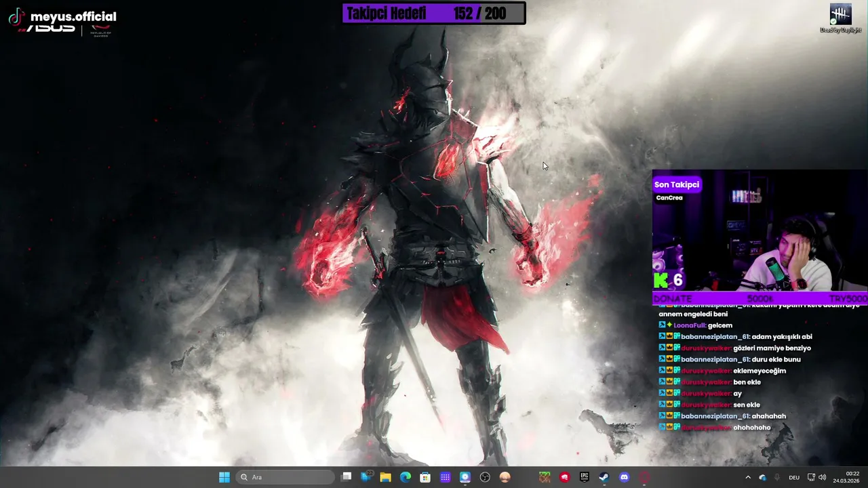
Task: Open the clock showing 00:22 24.03.2026
Action: 847,477
